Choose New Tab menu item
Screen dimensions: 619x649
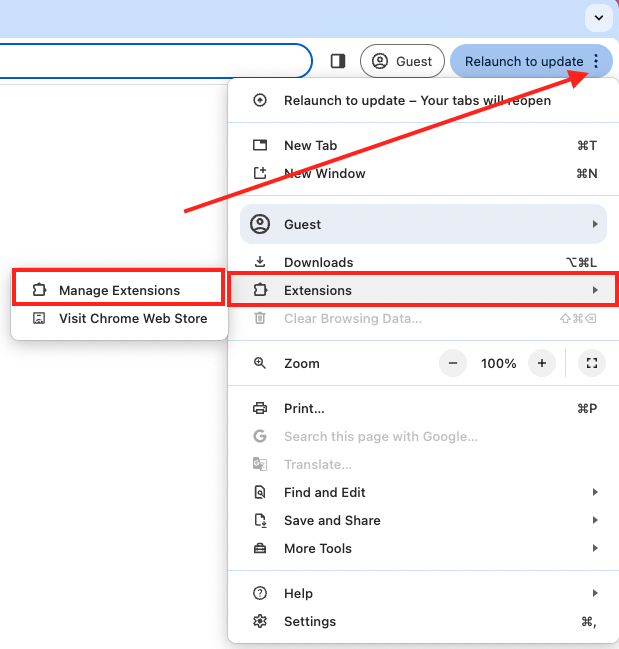[310, 145]
